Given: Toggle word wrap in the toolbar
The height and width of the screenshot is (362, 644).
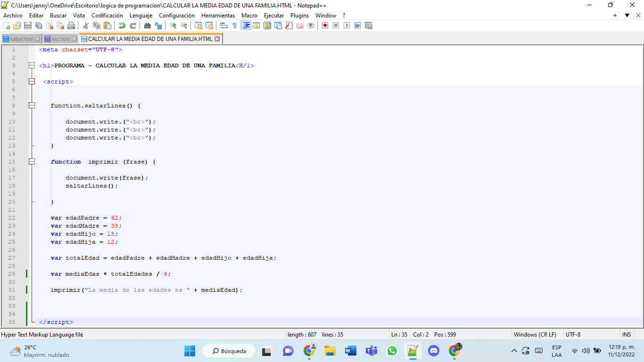Looking at the screenshot, I should pyautogui.click(x=223, y=25).
